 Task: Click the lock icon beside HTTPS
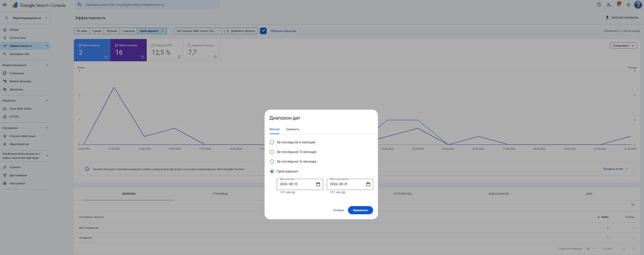pos(5,116)
